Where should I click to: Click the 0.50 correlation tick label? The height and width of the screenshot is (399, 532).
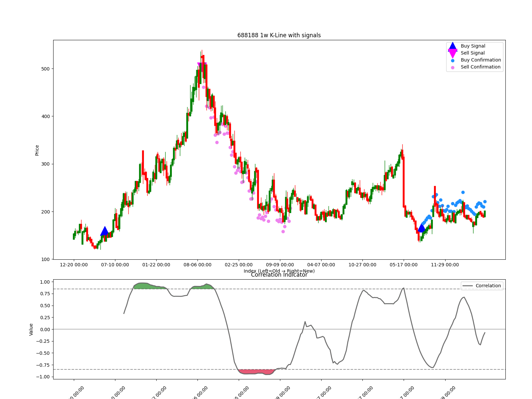[x=45, y=306]
